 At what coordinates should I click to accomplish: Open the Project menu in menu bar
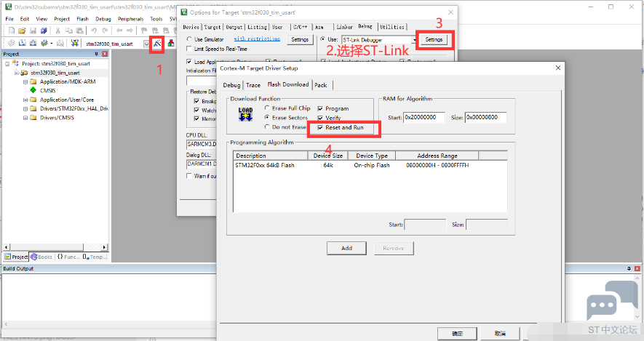[62, 19]
